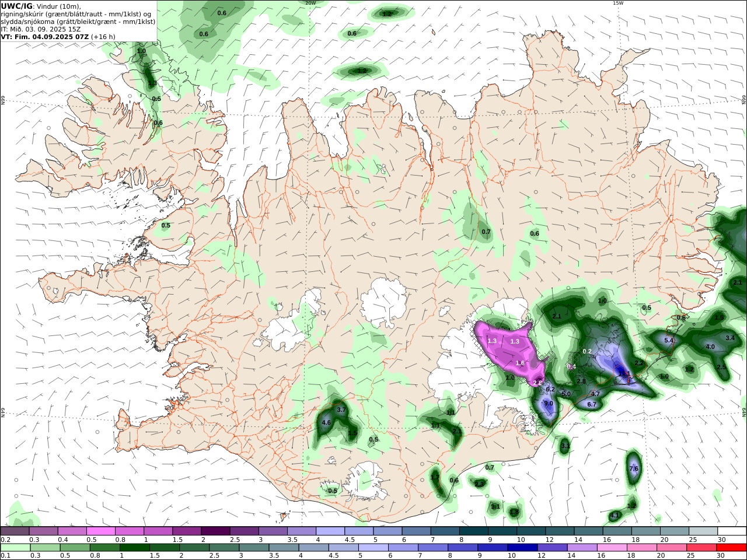The height and width of the screenshot is (560, 747).
Task: Click the 1.7 value on the south coast
Action: pyautogui.click(x=435, y=477)
